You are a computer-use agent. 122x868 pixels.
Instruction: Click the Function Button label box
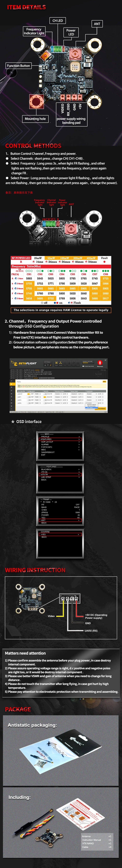point(19,66)
